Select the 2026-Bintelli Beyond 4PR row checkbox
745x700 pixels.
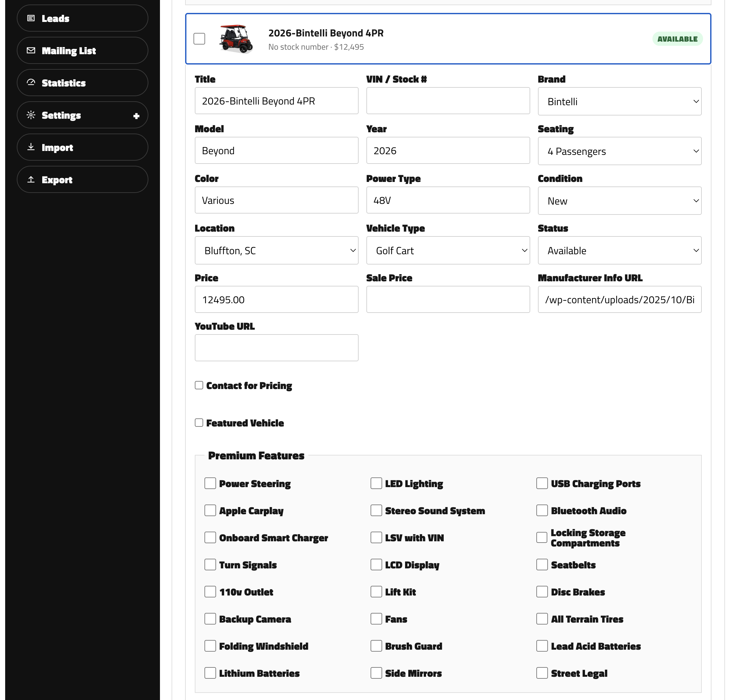pyautogui.click(x=199, y=39)
